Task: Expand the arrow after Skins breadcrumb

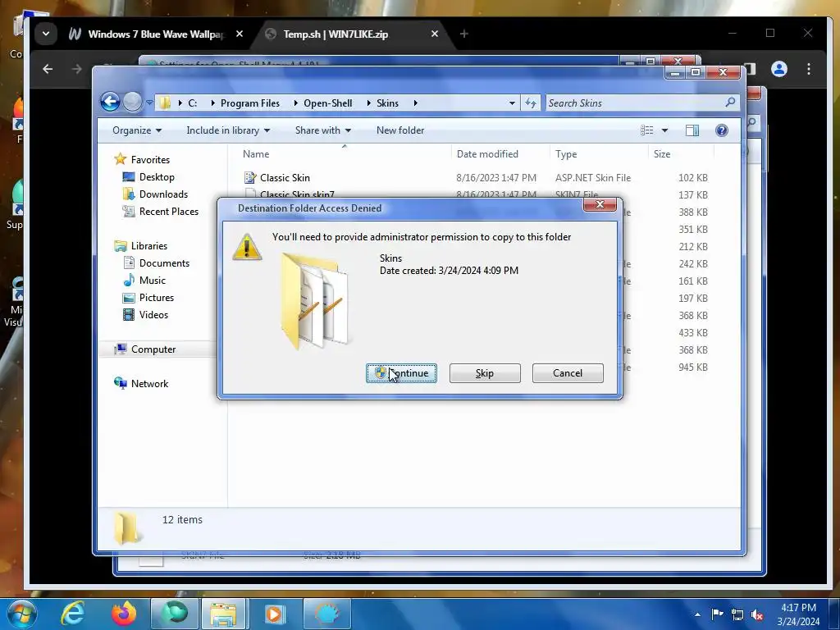Action: click(415, 103)
